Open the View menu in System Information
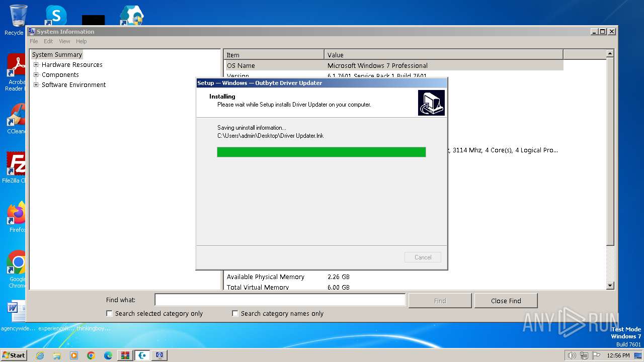The width and height of the screenshot is (644, 362). 64,41
